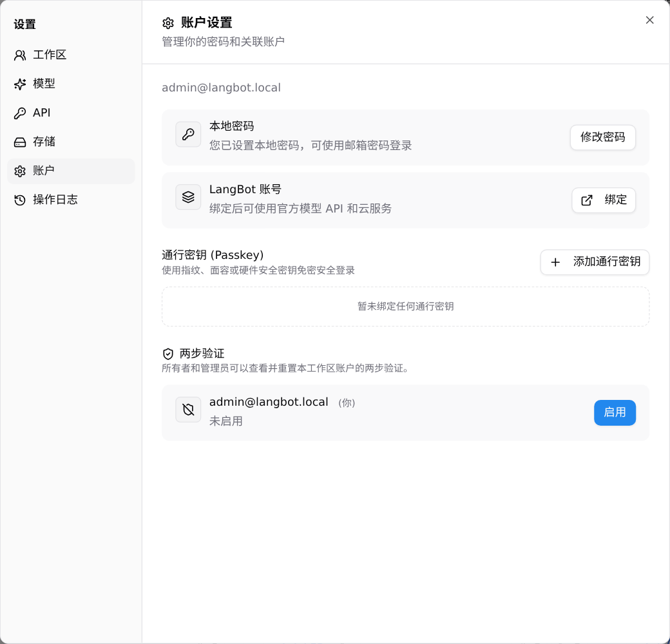Click the 未启用 status text
670x644 pixels.
pos(225,421)
